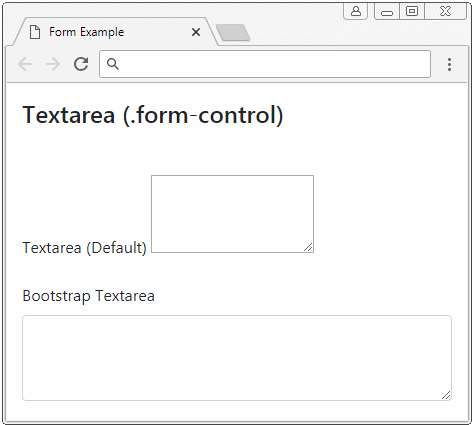The width and height of the screenshot is (473, 425).
Task: Click the search magnifier icon in address bar
Action: click(113, 64)
